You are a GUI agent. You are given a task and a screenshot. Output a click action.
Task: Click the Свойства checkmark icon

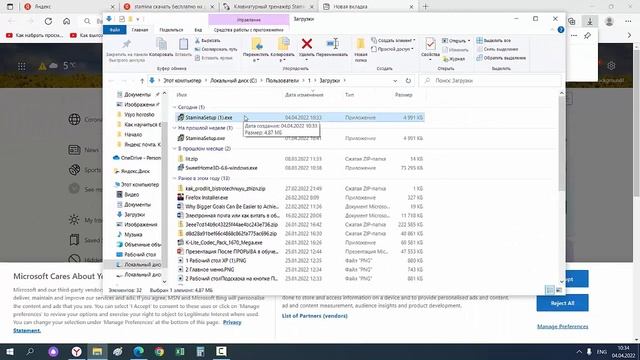(x=430, y=44)
